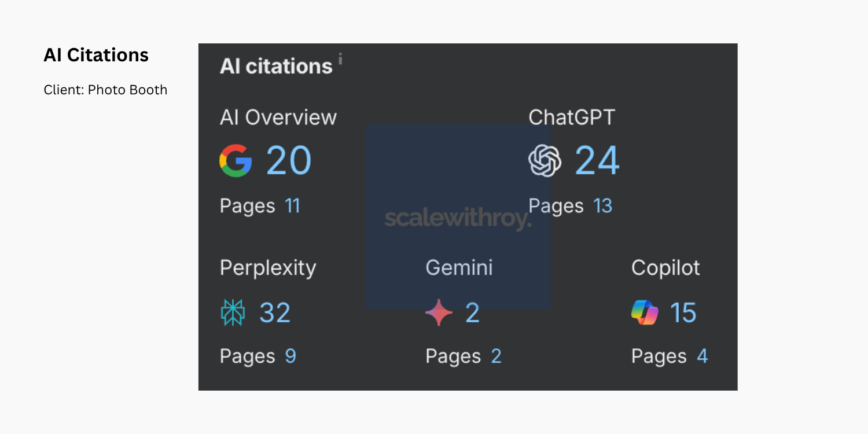Click the Copilot logo icon
Screen dimensions: 868x434
[644, 313]
